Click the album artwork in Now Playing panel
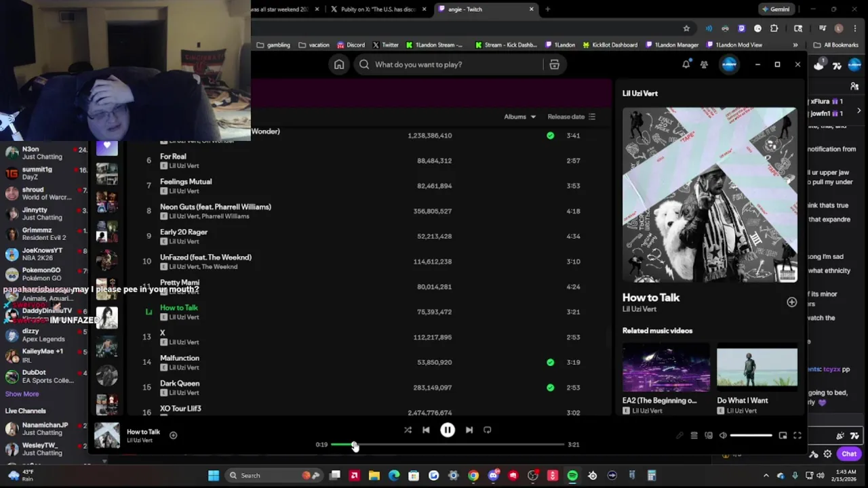Viewport: 868px width, 488px height. click(x=710, y=195)
